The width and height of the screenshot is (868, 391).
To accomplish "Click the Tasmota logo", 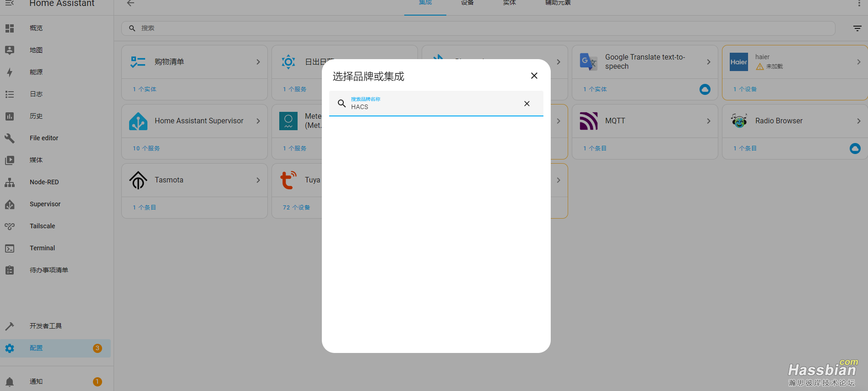I will [x=138, y=180].
